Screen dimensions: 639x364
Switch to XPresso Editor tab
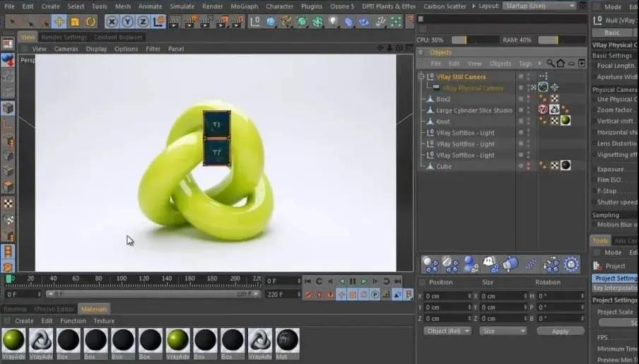tap(54, 309)
